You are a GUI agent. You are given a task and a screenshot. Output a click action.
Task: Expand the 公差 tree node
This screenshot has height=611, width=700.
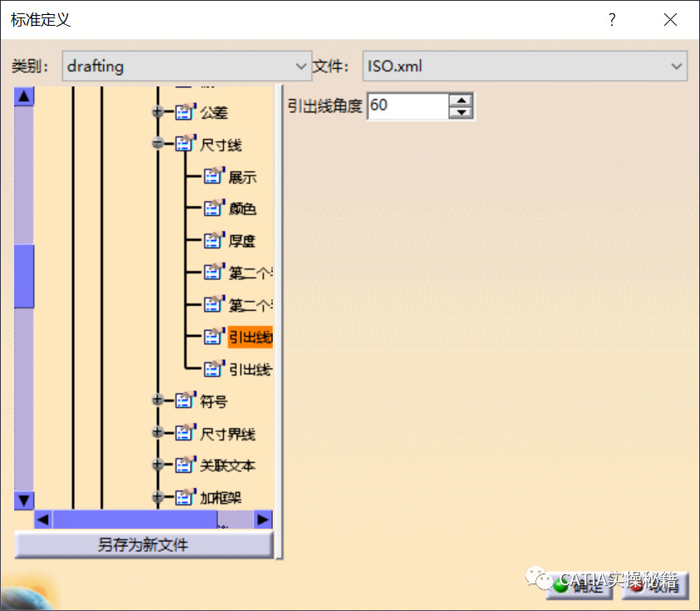(158, 112)
